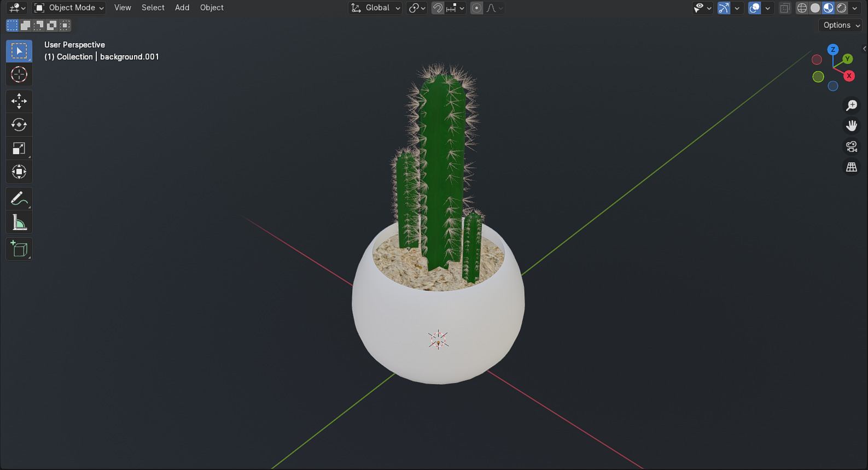Viewport: 868px width, 470px height.
Task: Open the View menu
Action: pos(123,8)
